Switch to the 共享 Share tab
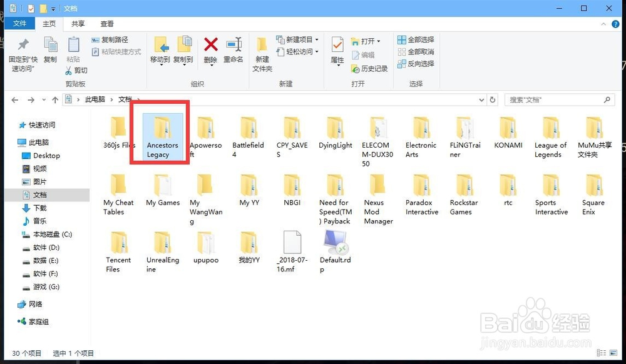The height and width of the screenshot is (364, 626). (x=78, y=24)
